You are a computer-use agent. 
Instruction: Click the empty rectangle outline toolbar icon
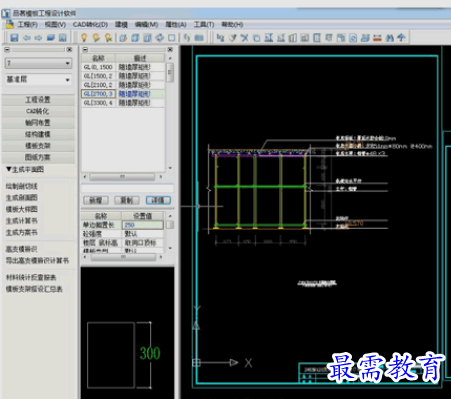coord(171,38)
